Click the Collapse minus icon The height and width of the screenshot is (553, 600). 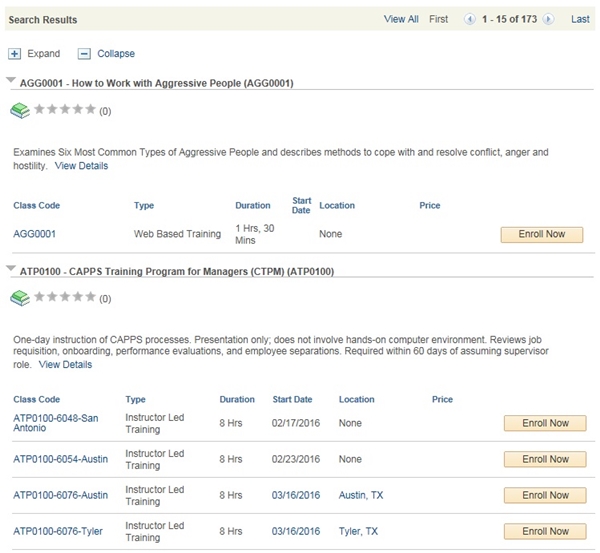pos(84,54)
